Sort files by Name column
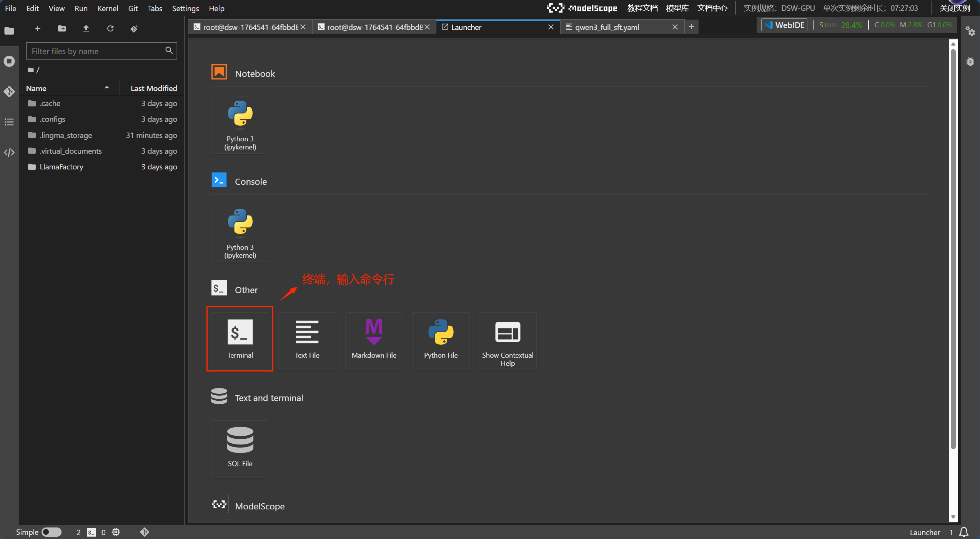This screenshot has width=980, height=539. [x=37, y=88]
